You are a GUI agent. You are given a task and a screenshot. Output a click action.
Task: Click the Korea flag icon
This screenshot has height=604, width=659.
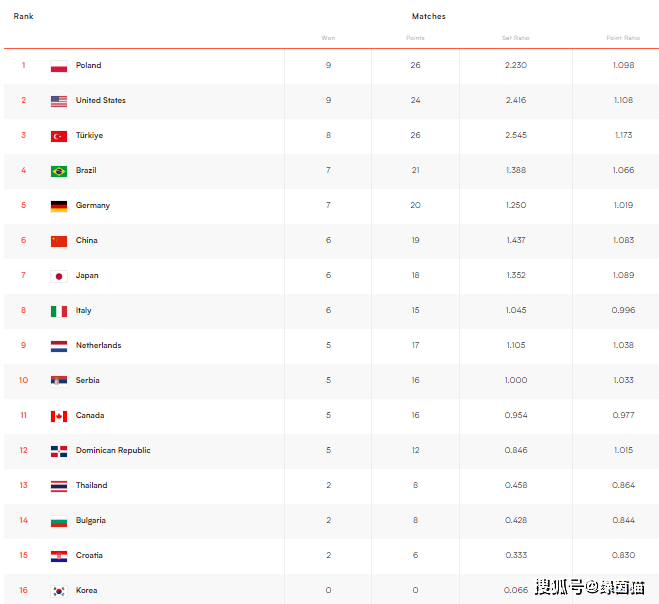[59, 591]
